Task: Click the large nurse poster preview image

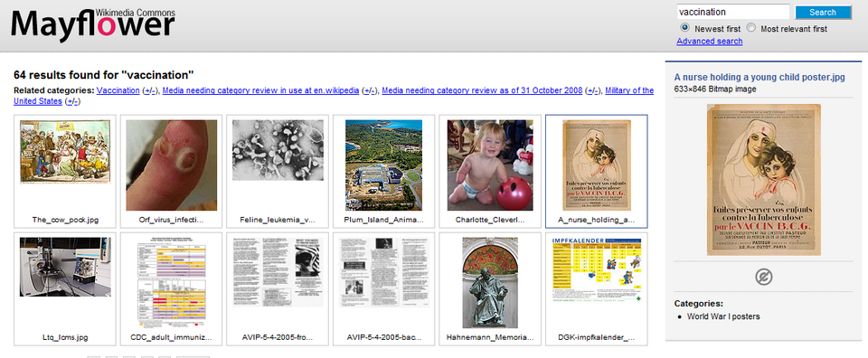Action: [x=763, y=180]
